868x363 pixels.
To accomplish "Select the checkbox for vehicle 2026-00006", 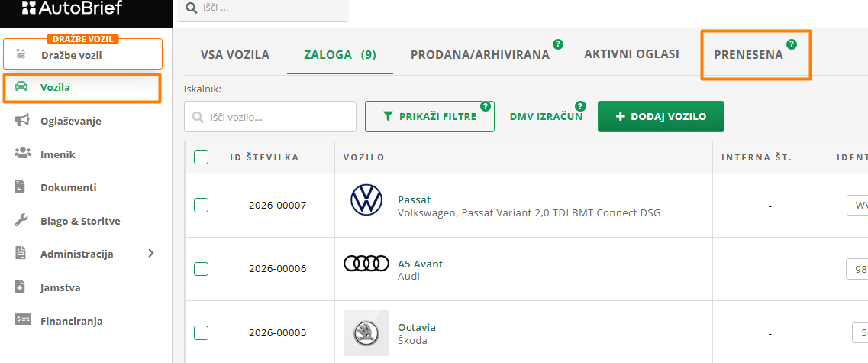I will pos(202,269).
